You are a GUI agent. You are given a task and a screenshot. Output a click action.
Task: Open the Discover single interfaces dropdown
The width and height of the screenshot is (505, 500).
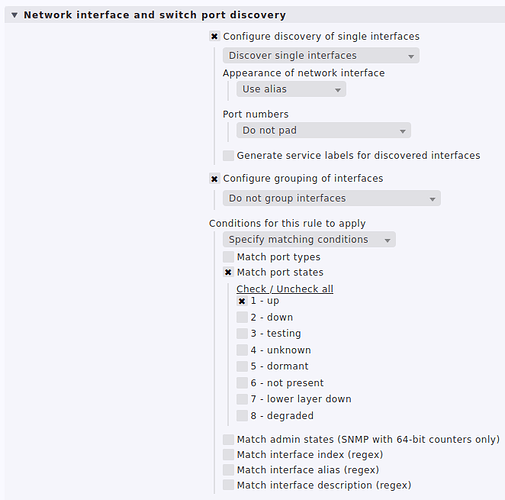pyautogui.click(x=321, y=56)
